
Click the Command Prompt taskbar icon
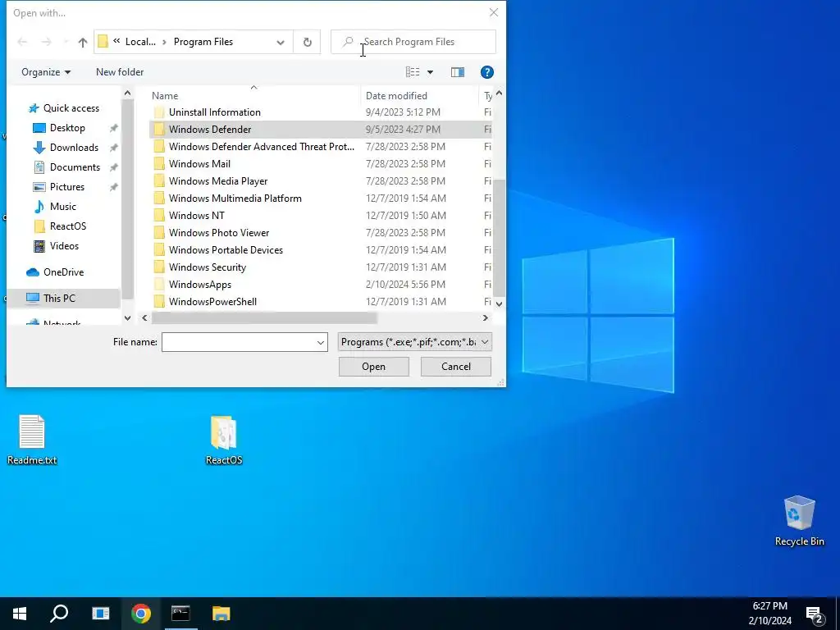pos(180,614)
